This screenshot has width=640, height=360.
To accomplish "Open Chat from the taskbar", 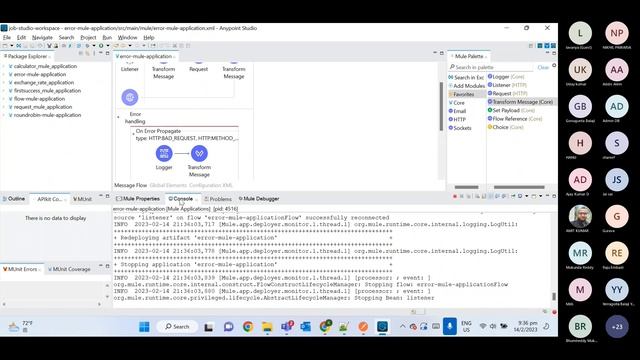I will click(x=229, y=327).
